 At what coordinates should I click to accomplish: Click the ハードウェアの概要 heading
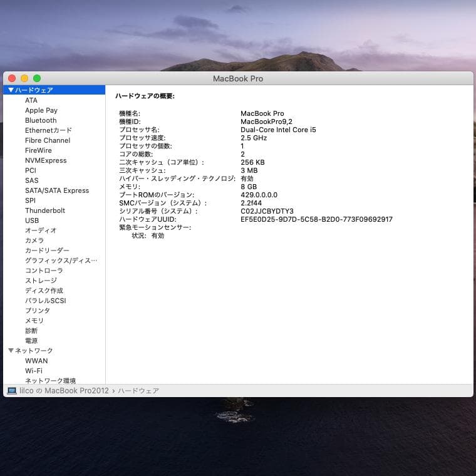pos(145,96)
